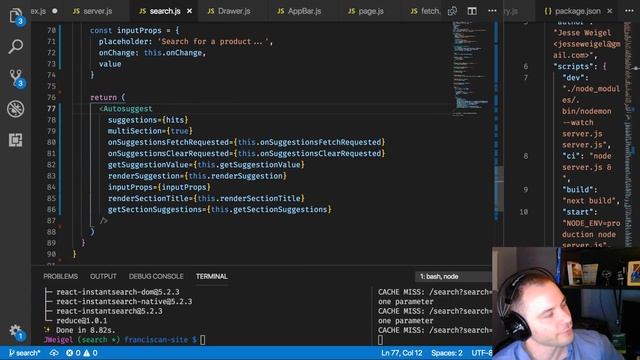The width and height of the screenshot is (640, 360).
Task: Click the UTF-8 encoding indicator
Action: tap(482, 353)
